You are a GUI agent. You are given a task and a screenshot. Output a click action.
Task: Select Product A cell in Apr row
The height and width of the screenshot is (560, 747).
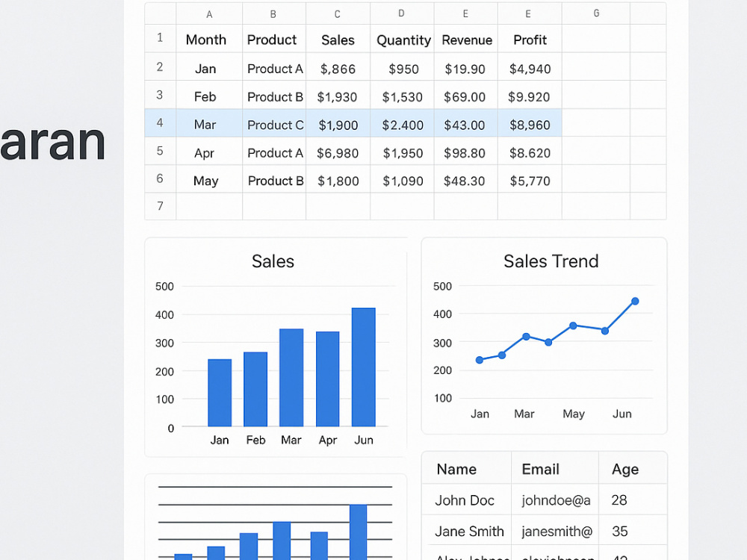pos(274,152)
